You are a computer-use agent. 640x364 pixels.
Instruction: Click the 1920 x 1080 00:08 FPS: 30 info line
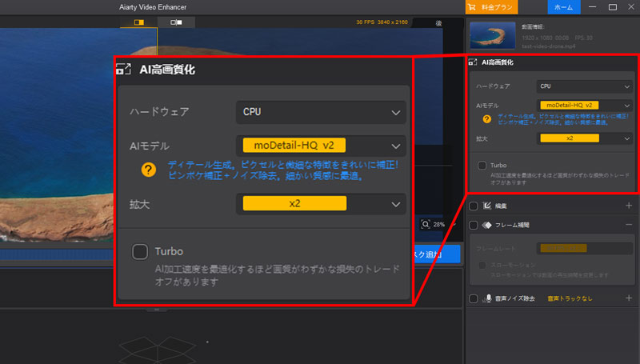point(557,38)
